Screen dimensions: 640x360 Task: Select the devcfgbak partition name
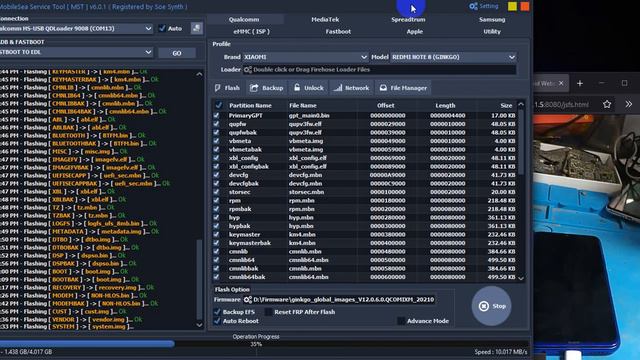(243, 183)
